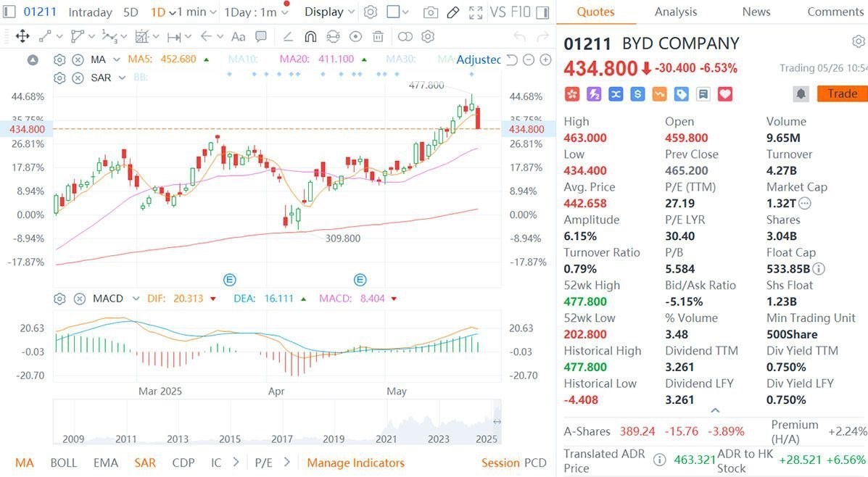The height and width of the screenshot is (477, 868).
Task: Switch to the Analysis tab
Action: [x=675, y=12]
